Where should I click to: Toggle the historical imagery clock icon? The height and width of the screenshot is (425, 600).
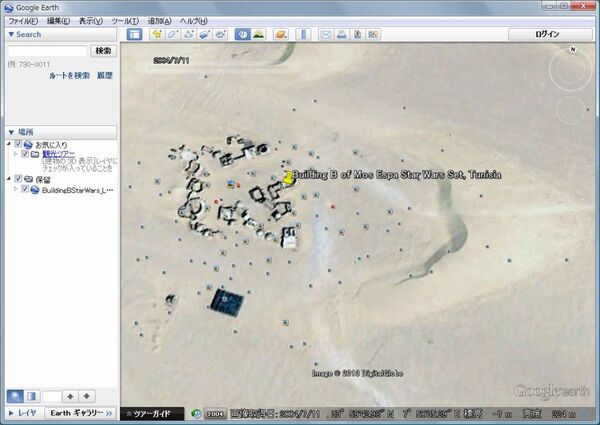pyautogui.click(x=242, y=34)
